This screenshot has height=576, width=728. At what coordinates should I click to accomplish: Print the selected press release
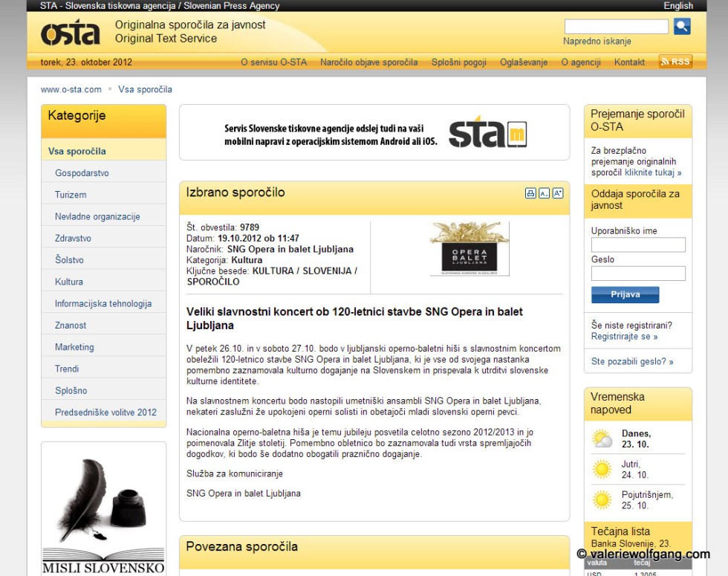pyautogui.click(x=530, y=192)
